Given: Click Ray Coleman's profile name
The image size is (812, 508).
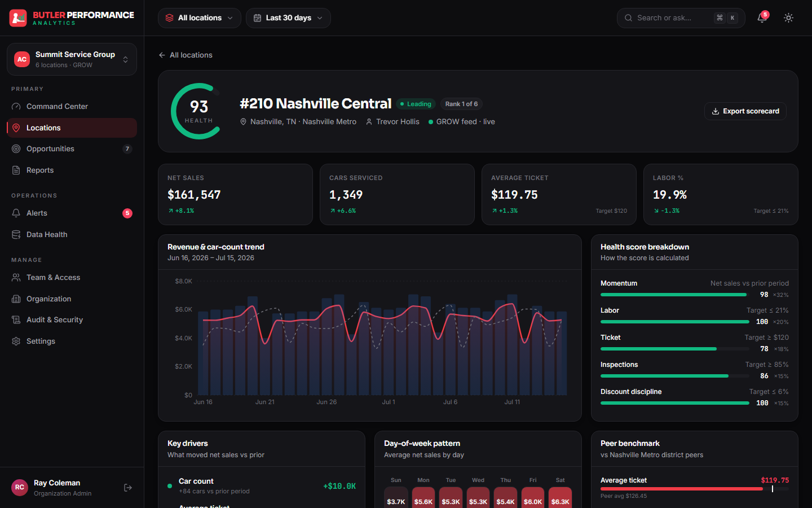Looking at the screenshot, I should pos(57,483).
